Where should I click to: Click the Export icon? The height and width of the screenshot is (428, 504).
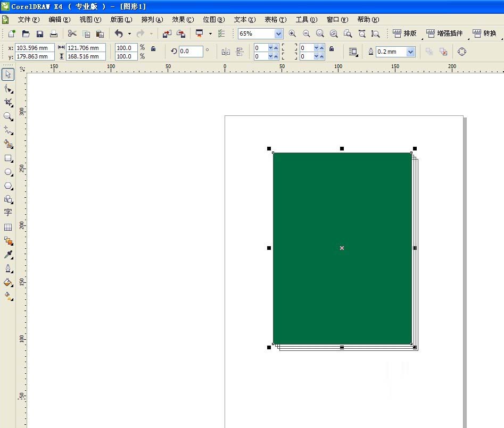[x=181, y=33]
